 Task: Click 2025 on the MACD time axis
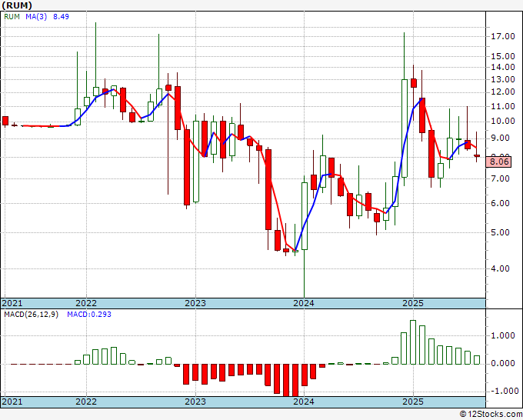[412, 402]
